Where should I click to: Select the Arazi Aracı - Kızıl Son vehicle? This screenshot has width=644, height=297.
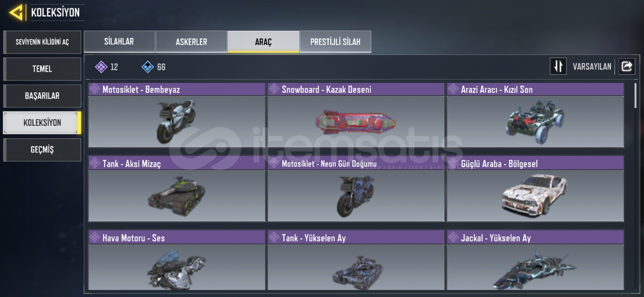click(535, 115)
